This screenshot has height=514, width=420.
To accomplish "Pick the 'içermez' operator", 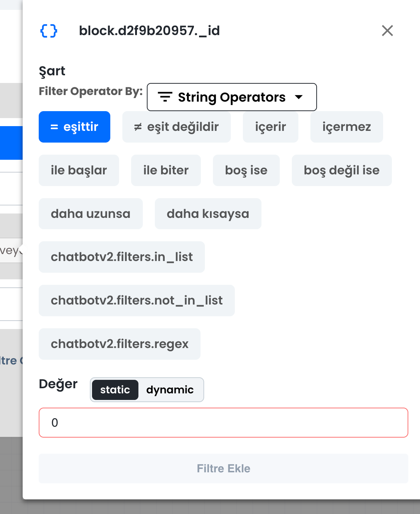I will coord(346,127).
